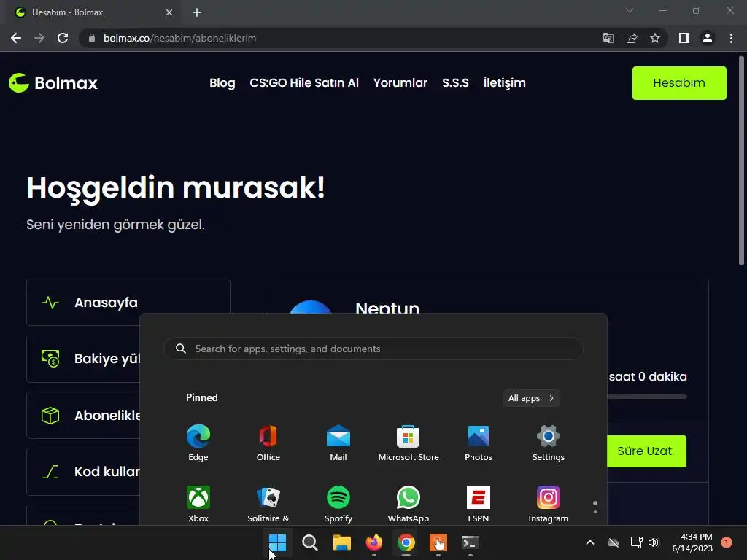This screenshot has height=560, width=747.
Task: Open Kod kullan sidebar item
Action: click(83, 472)
